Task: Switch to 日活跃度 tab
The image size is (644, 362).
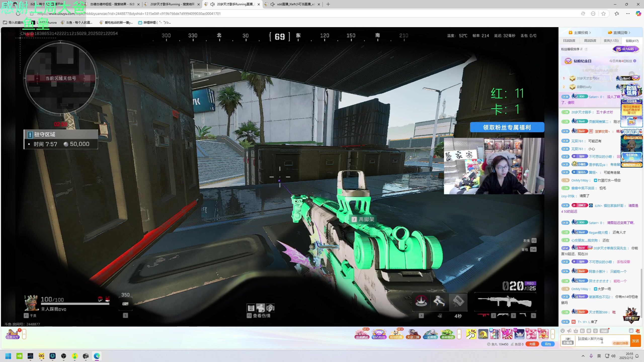Action: click(x=569, y=41)
